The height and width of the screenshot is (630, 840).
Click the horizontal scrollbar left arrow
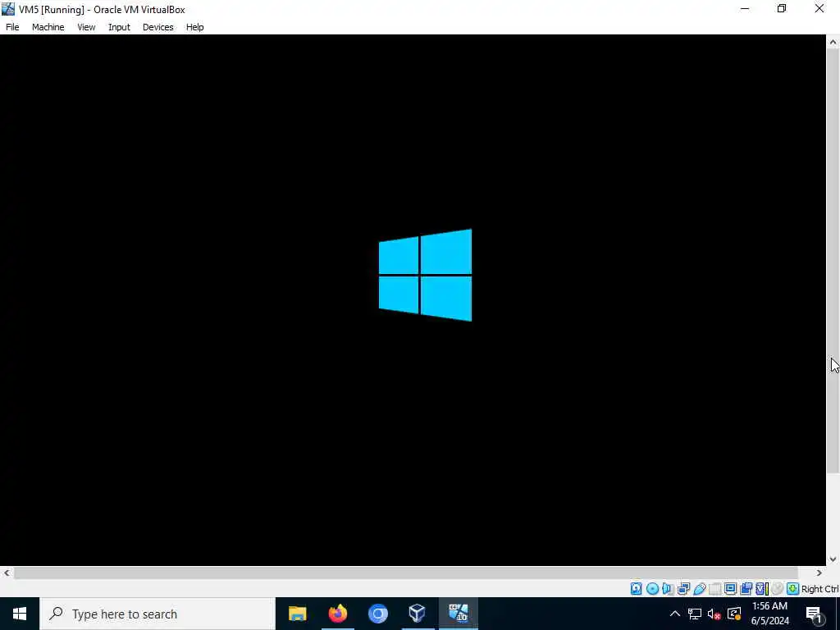click(x=7, y=573)
